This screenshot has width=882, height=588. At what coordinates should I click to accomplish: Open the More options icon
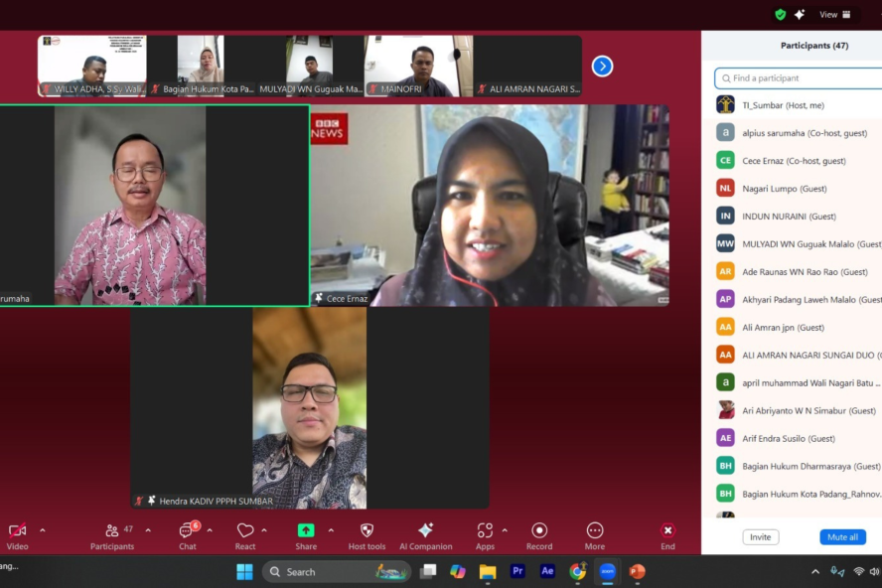[595, 531]
